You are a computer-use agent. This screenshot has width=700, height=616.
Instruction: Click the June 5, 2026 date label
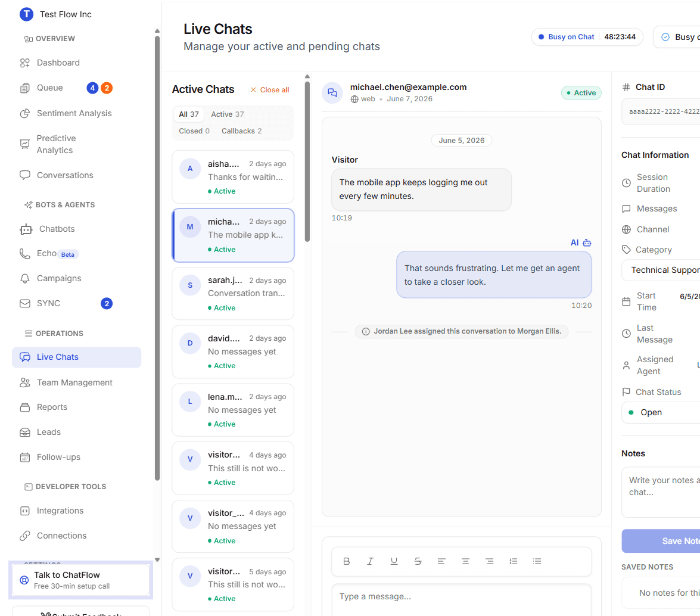[x=462, y=141]
